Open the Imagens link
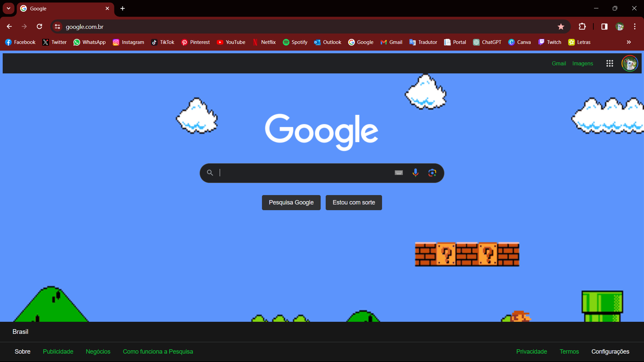This screenshot has width=644, height=362. (x=582, y=63)
